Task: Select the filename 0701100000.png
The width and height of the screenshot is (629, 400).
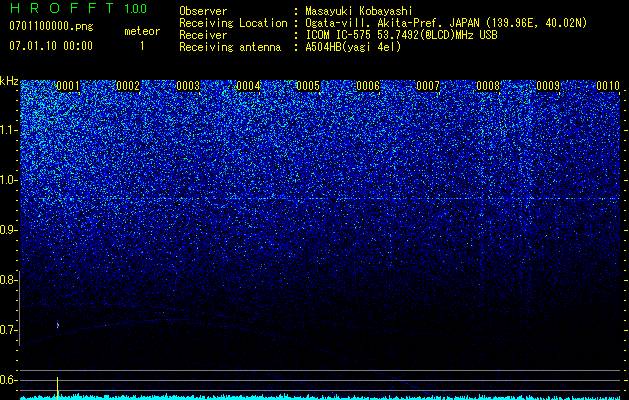Action: point(51,27)
